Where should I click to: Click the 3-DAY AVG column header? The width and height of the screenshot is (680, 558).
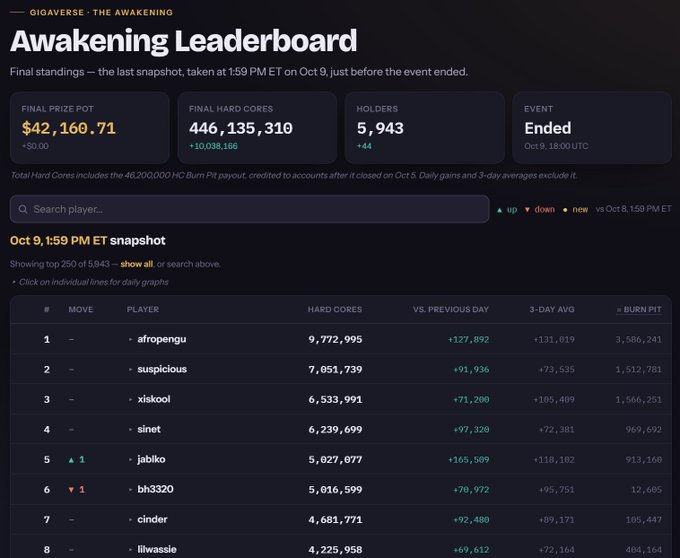click(552, 310)
